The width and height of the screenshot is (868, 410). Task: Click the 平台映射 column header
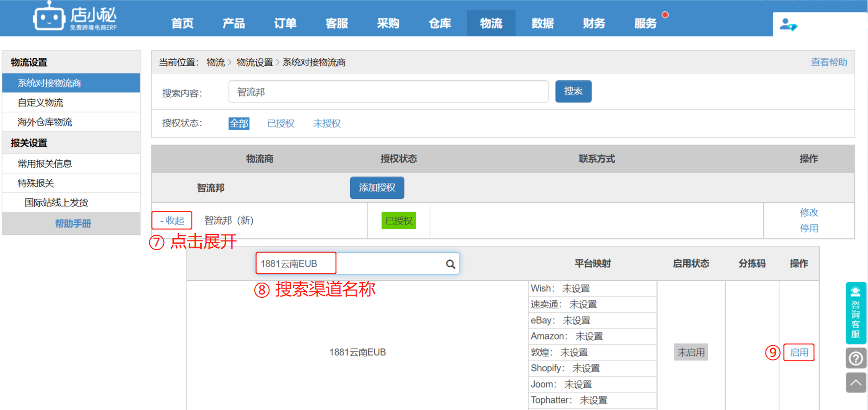click(x=593, y=264)
